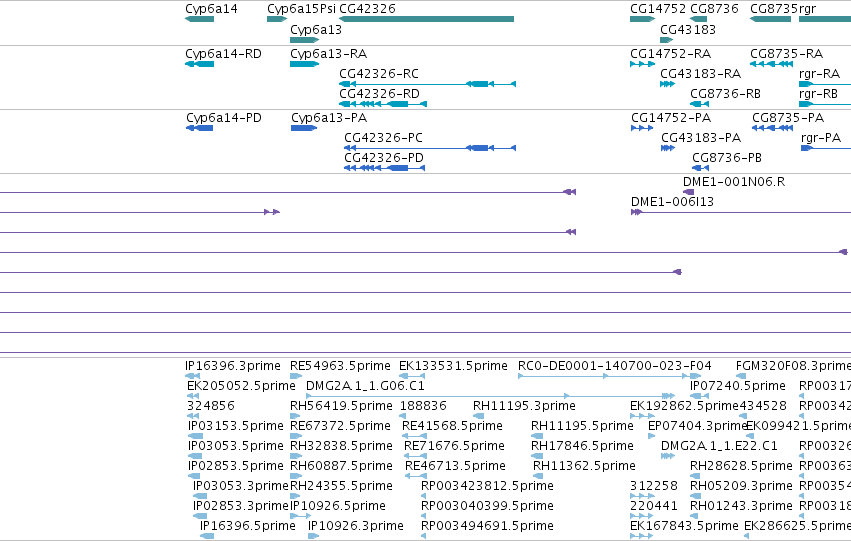The width and height of the screenshot is (851, 541).
Task: Click RH32838.5prime label
Action: click(x=341, y=446)
